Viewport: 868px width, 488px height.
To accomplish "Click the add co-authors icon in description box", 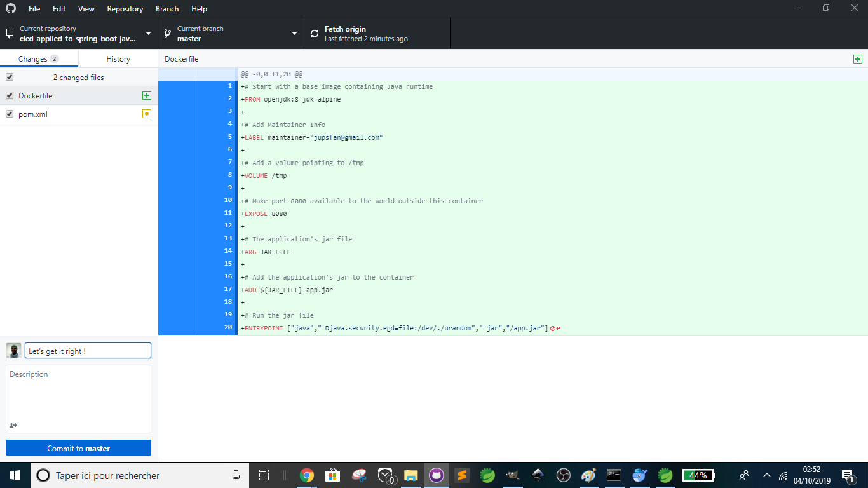I will pyautogui.click(x=13, y=425).
